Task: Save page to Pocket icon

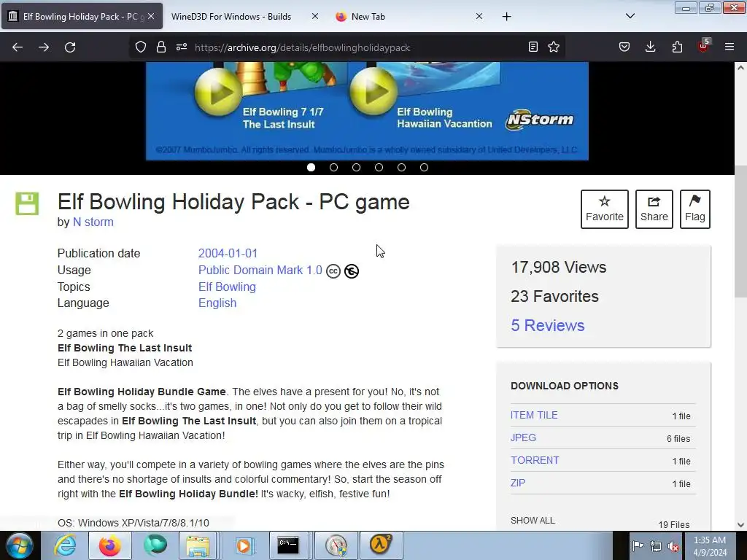Action: [x=624, y=47]
